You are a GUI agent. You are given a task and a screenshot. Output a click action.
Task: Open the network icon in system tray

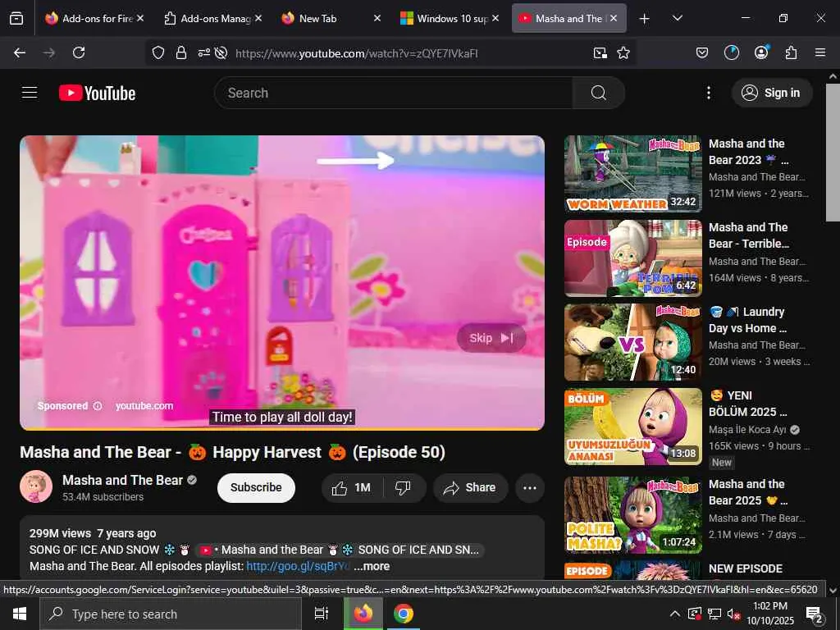point(714,614)
